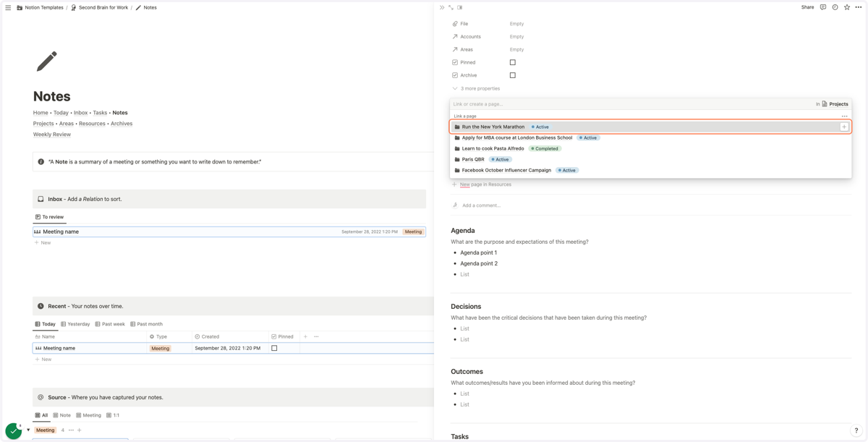The width and height of the screenshot is (868, 442).
Task: Add a column with the plus in Recent table
Action: click(305, 336)
